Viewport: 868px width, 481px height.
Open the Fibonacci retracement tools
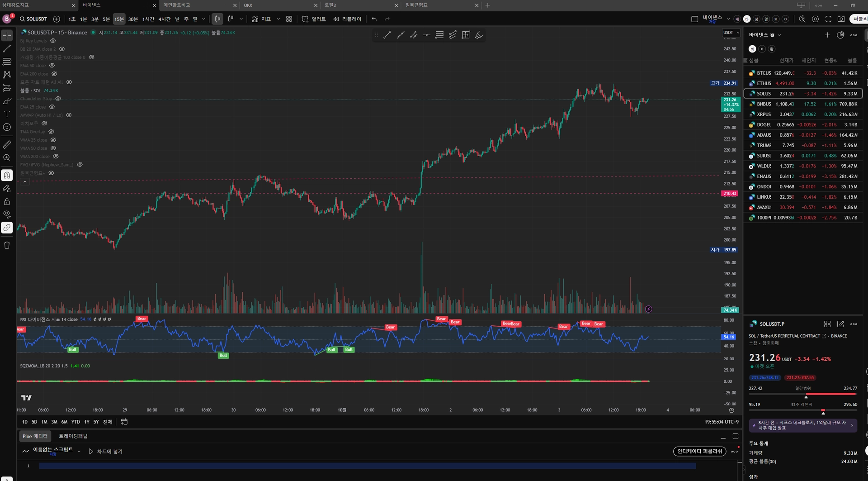[x=7, y=62]
